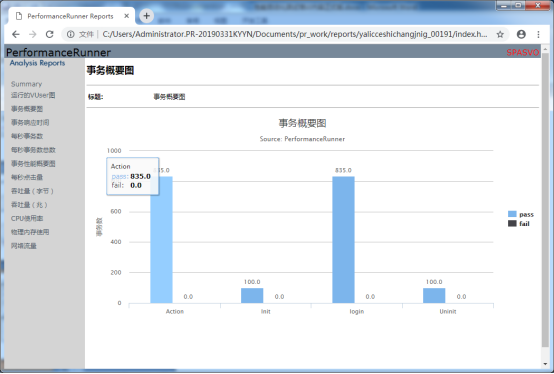Open the 事务概要图 sidebar link
Screen dimensions: 554x374
point(27,109)
